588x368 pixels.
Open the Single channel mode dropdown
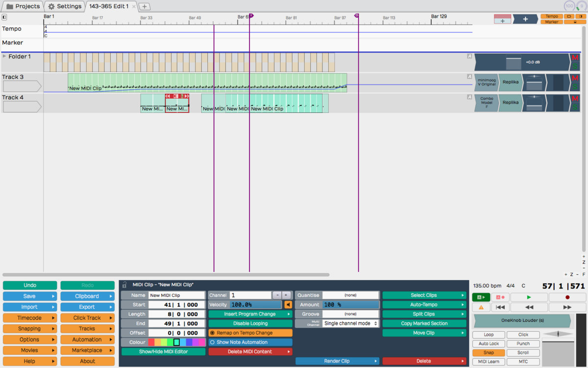coord(350,323)
